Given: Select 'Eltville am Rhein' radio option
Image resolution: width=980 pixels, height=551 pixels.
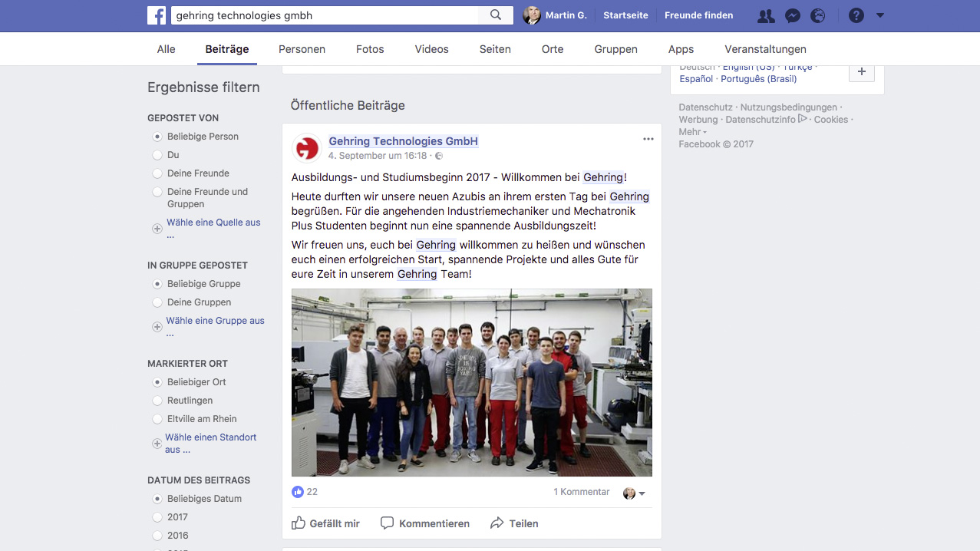Looking at the screenshot, I should pyautogui.click(x=157, y=419).
